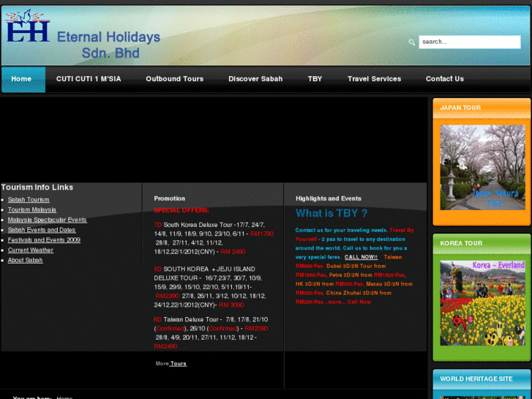The height and width of the screenshot is (399, 532).
Task: Click the Tourism Info Links heading
Action: point(37,187)
